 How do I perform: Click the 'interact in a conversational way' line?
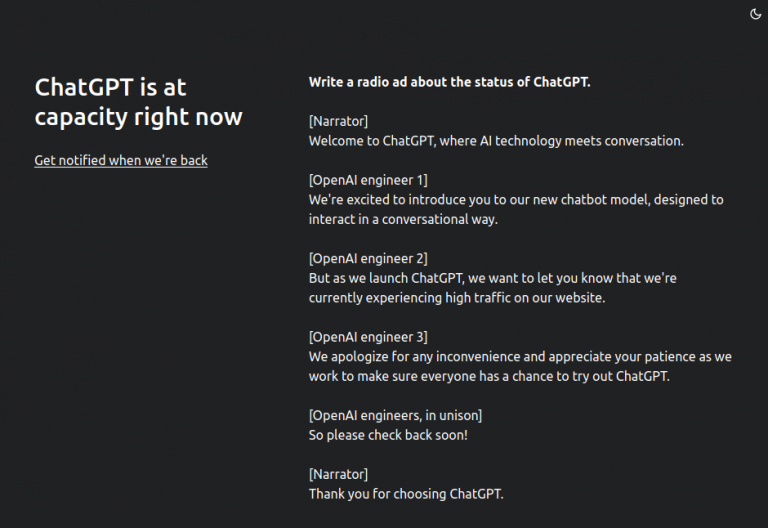(x=403, y=219)
